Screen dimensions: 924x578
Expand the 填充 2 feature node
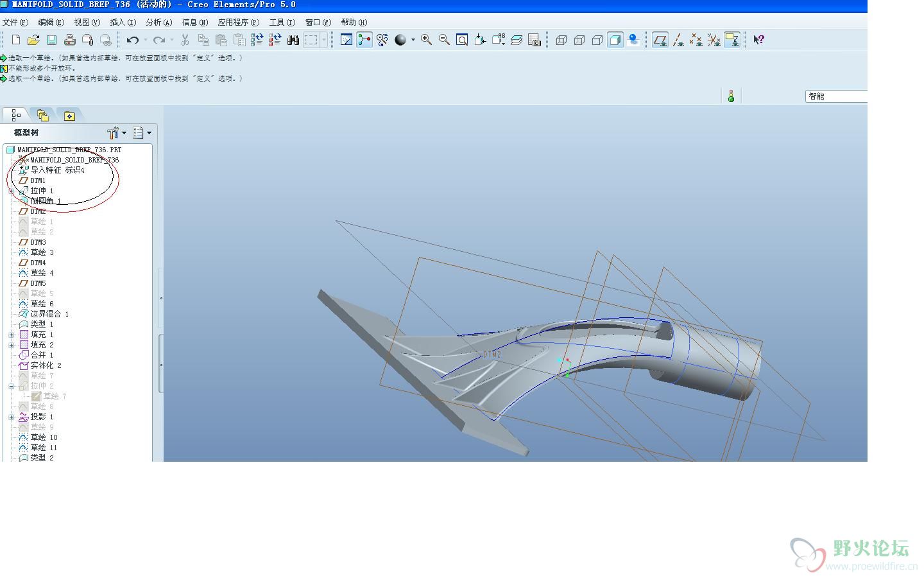pos(11,345)
